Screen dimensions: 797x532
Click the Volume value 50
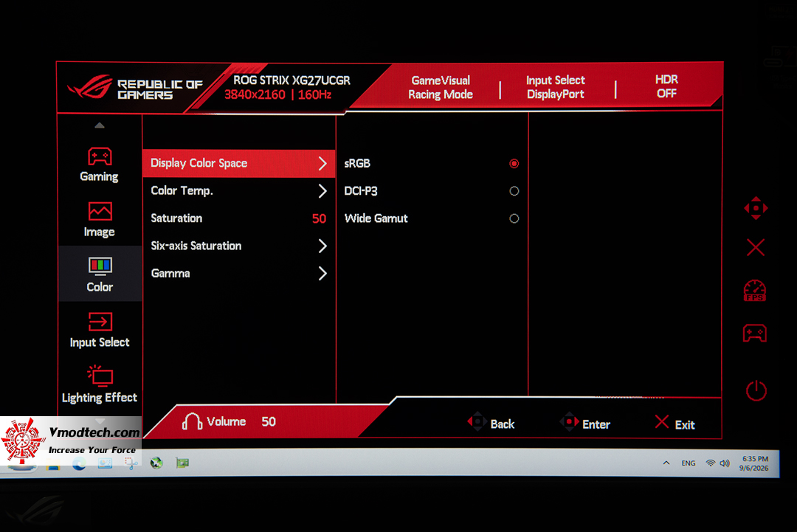tap(269, 421)
